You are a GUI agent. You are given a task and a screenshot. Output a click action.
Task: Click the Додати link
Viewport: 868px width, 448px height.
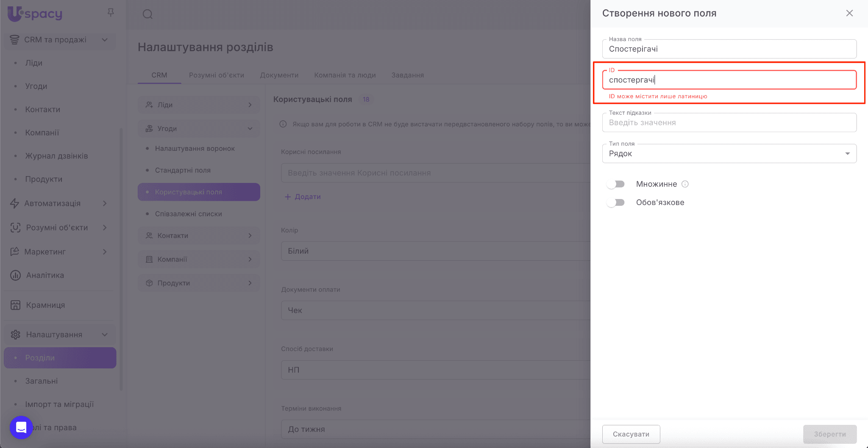(x=303, y=197)
